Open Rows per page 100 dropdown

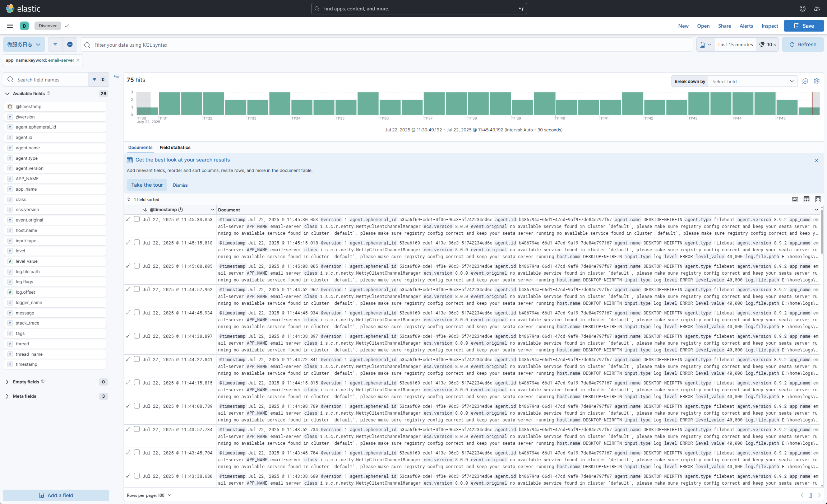[x=149, y=495]
